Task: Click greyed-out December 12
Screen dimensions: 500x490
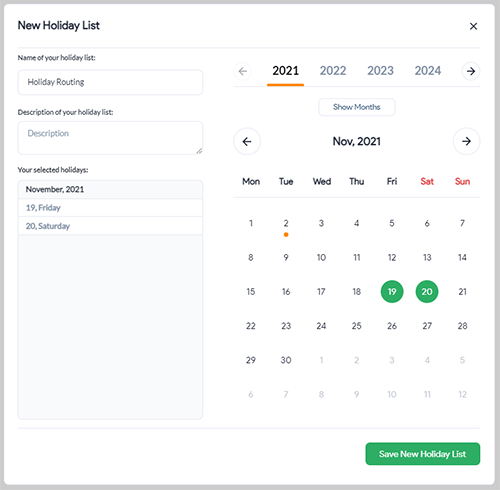Action: click(x=462, y=394)
